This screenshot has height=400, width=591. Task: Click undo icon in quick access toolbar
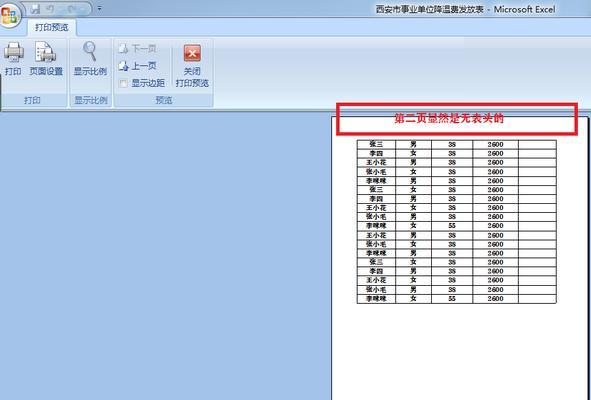click(50, 9)
